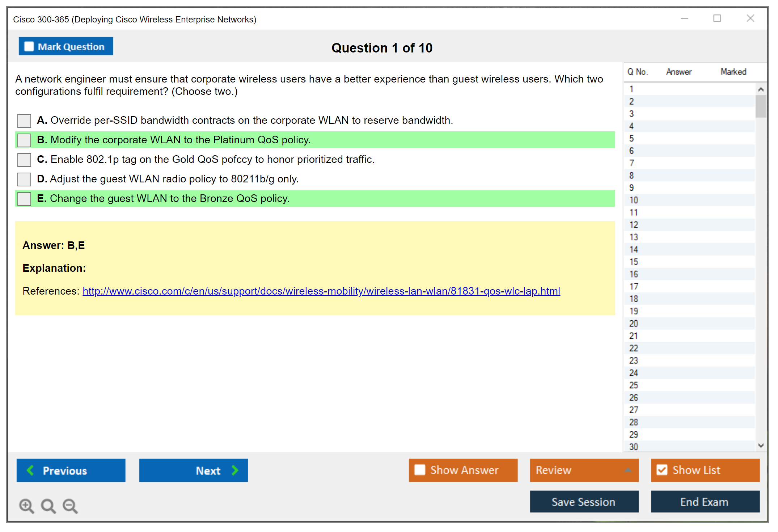Click the reset zoom magnifier icon
This screenshot has height=532, width=778.
(48, 506)
